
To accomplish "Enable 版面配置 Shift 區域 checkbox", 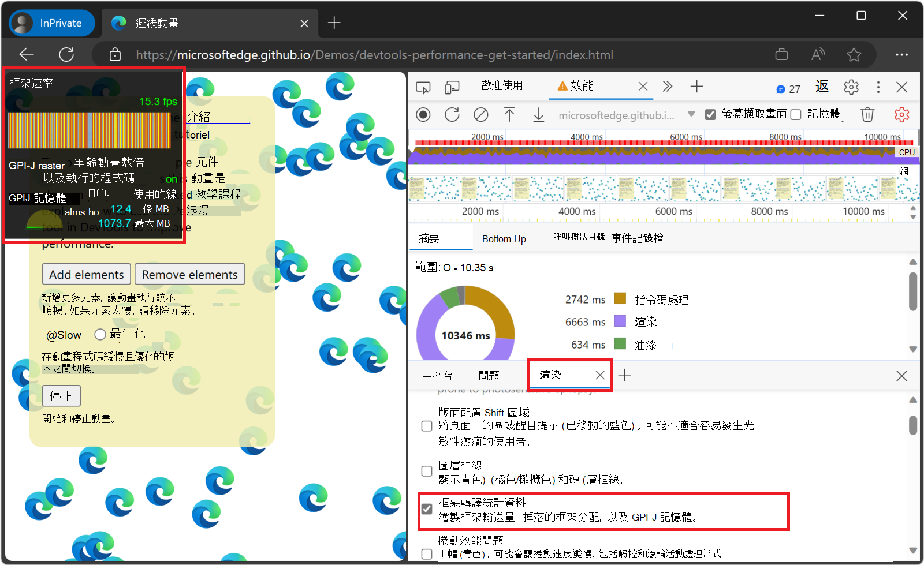I will coord(427,426).
